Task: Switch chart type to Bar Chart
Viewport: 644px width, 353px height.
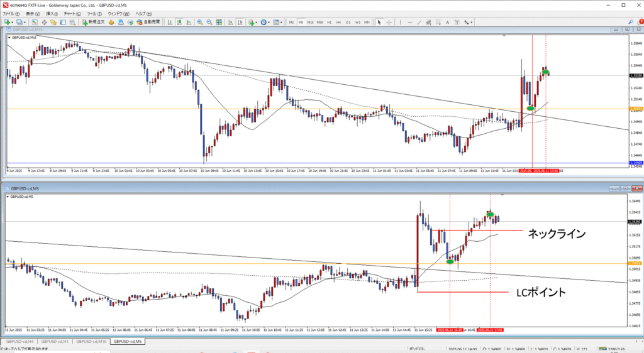Action: tap(170, 22)
